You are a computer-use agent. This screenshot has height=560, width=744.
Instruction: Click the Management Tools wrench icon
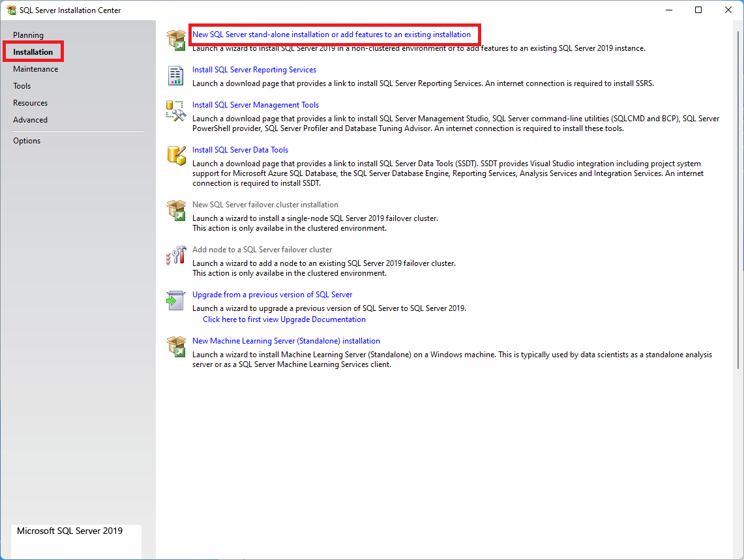tap(176, 111)
